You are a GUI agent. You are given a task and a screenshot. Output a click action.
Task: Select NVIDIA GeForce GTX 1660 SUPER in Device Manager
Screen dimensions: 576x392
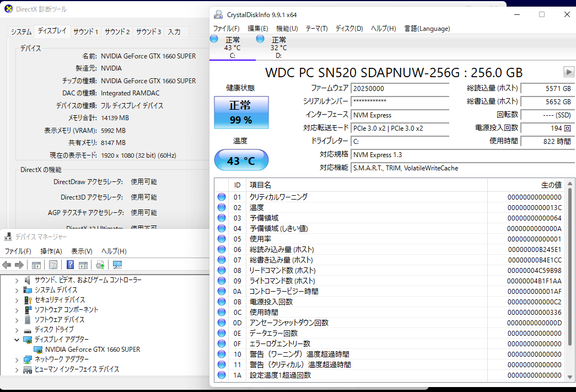pyautogui.click(x=93, y=350)
